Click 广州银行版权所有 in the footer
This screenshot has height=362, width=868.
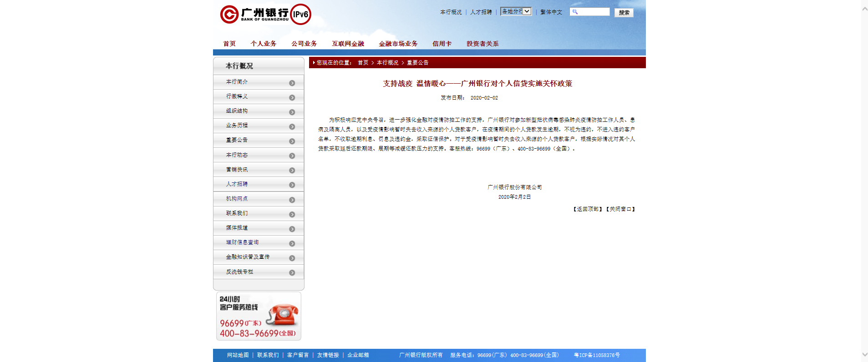pyautogui.click(x=421, y=355)
